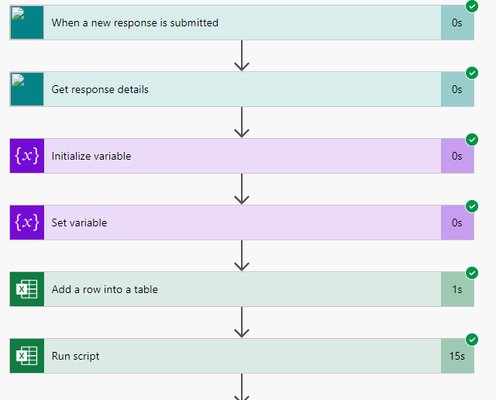
Task: Open the 'Add a row into a table' step
Action: (x=242, y=289)
